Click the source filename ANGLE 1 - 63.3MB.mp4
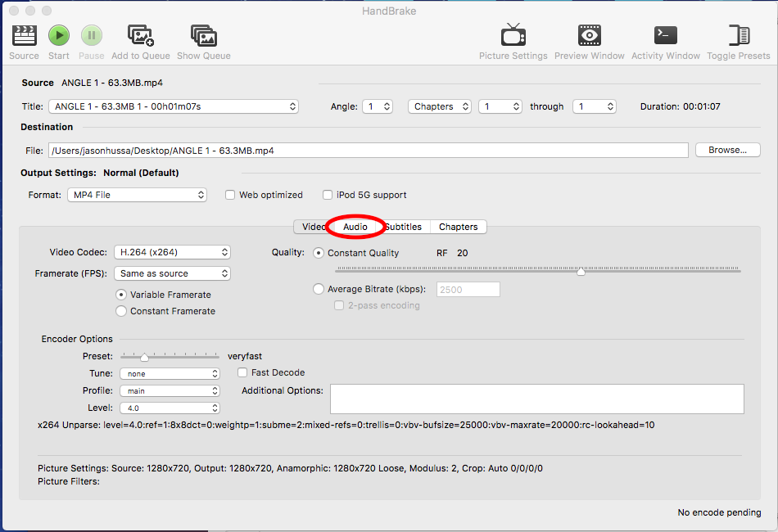The width and height of the screenshot is (778, 532). tap(112, 83)
